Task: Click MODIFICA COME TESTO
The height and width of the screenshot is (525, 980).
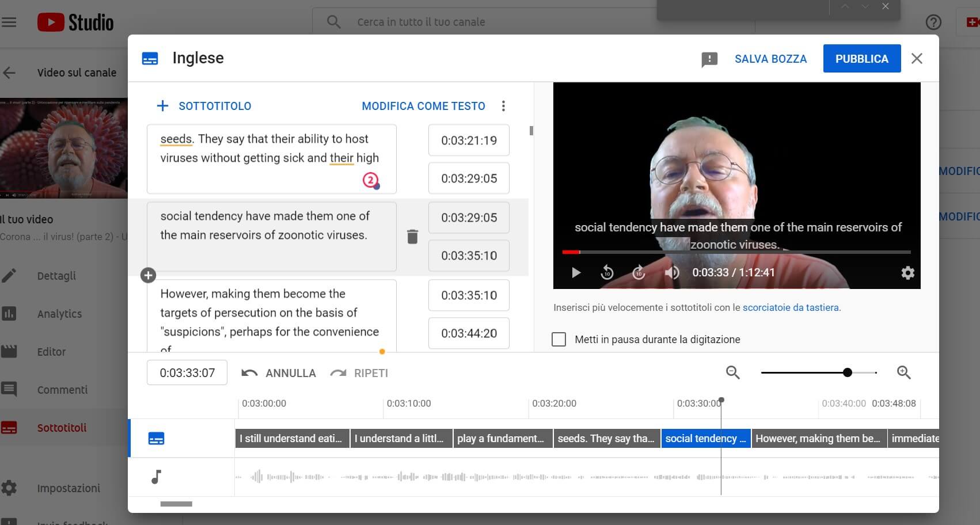Action: point(423,106)
